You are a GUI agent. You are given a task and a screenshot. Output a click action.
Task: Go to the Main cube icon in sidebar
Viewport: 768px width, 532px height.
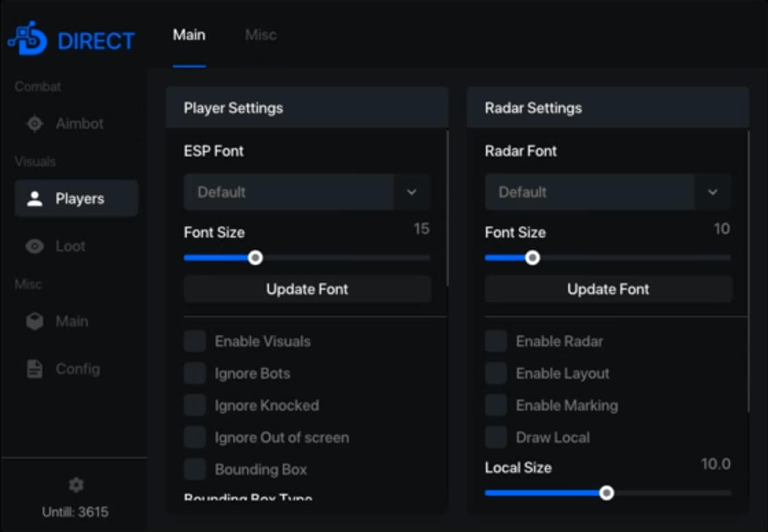pos(34,321)
